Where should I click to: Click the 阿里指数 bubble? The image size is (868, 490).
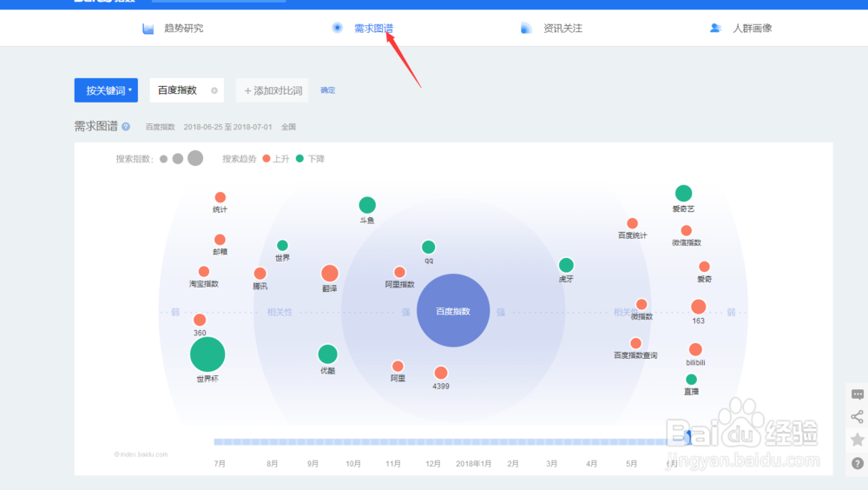(x=399, y=272)
